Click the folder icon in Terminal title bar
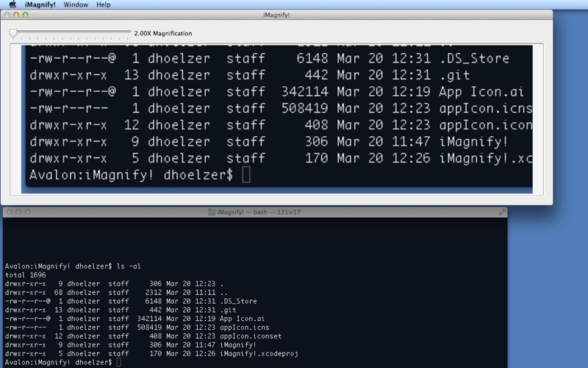588x368 pixels. [x=212, y=212]
